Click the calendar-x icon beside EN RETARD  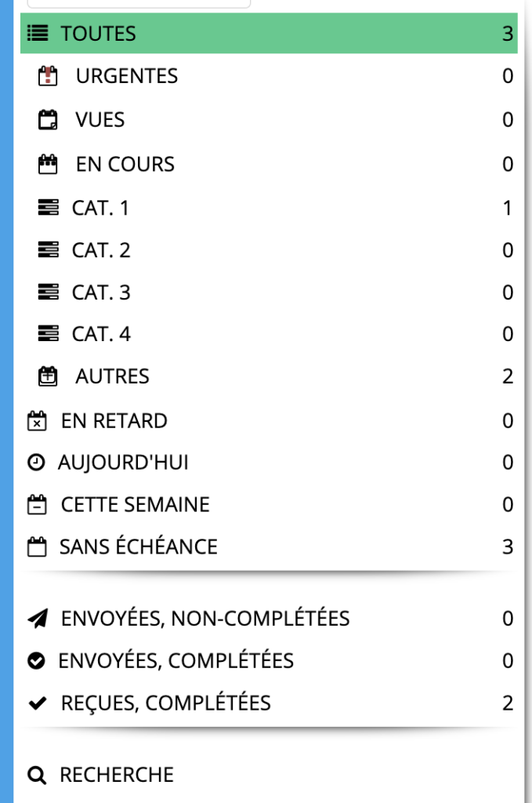(x=37, y=420)
